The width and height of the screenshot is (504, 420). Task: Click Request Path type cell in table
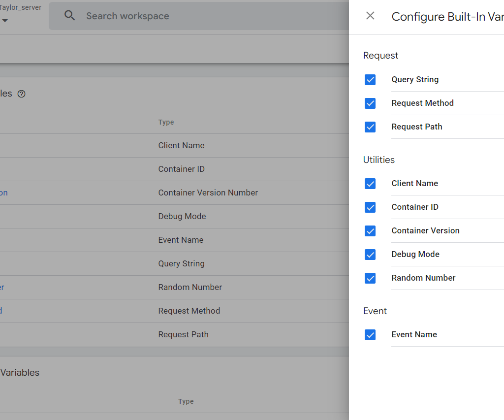183,334
